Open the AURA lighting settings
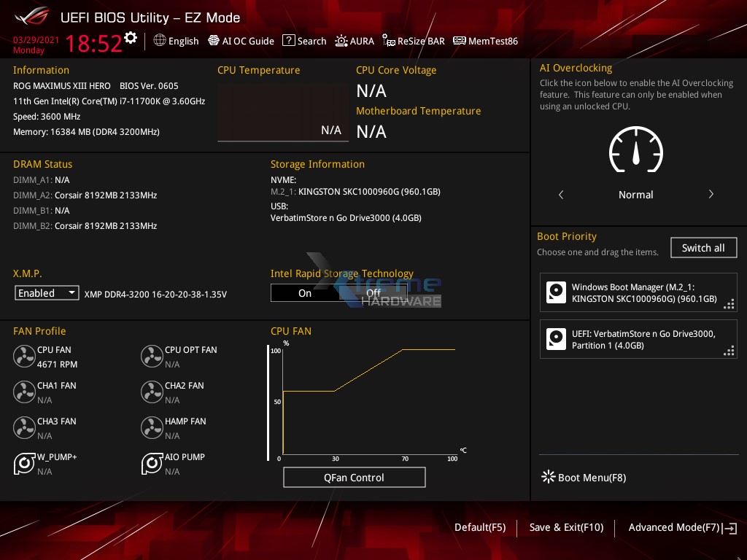This screenshot has height=560, width=747. (355, 41)
